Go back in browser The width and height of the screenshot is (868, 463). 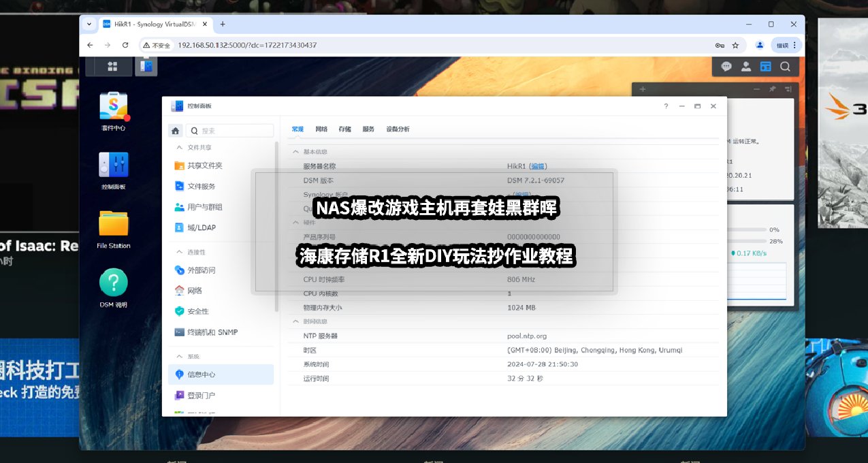[x=90, y=45]
